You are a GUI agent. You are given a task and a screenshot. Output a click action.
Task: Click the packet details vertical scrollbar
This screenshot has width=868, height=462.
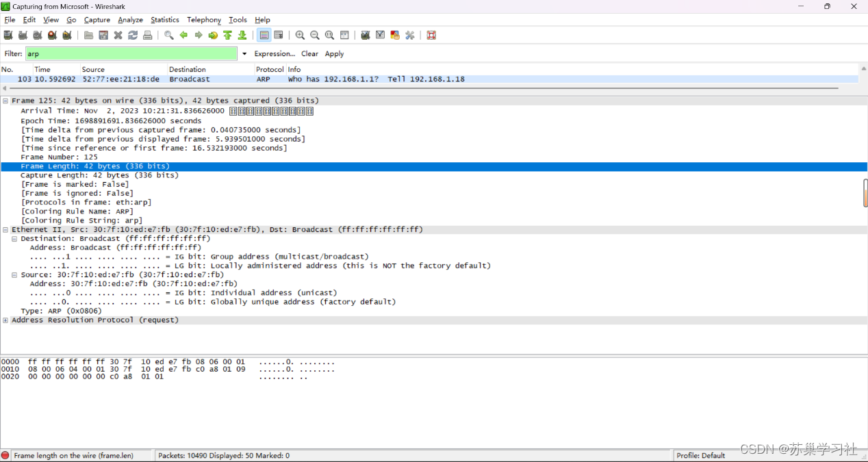(x=865, y=193)
